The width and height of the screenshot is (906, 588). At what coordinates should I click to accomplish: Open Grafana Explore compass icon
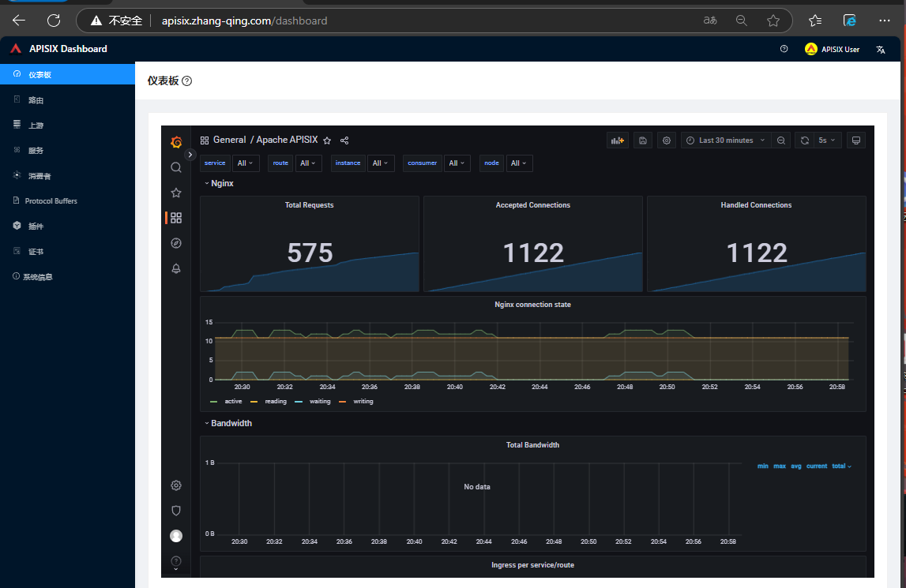coord(176,243)
